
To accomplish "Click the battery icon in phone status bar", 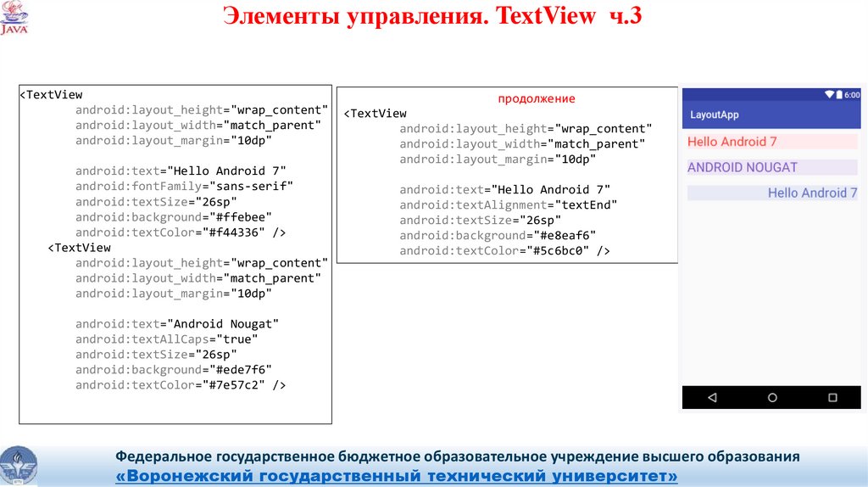I will coord(839,95).
